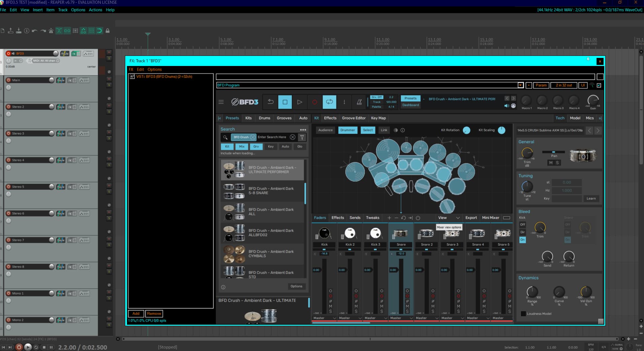This screenshot has height=351, width=644.
Task: Open the mixer View dropdown
Action: coord(449,218)
